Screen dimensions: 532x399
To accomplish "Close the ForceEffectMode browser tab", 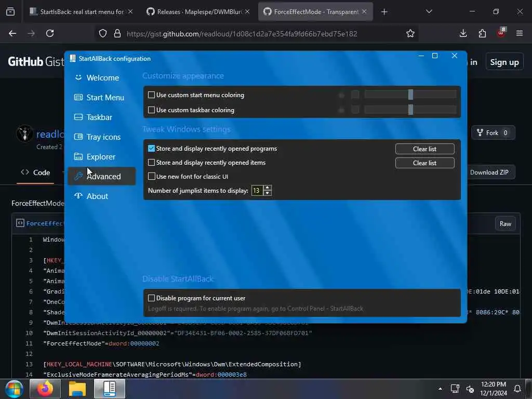I will [364, 12].
